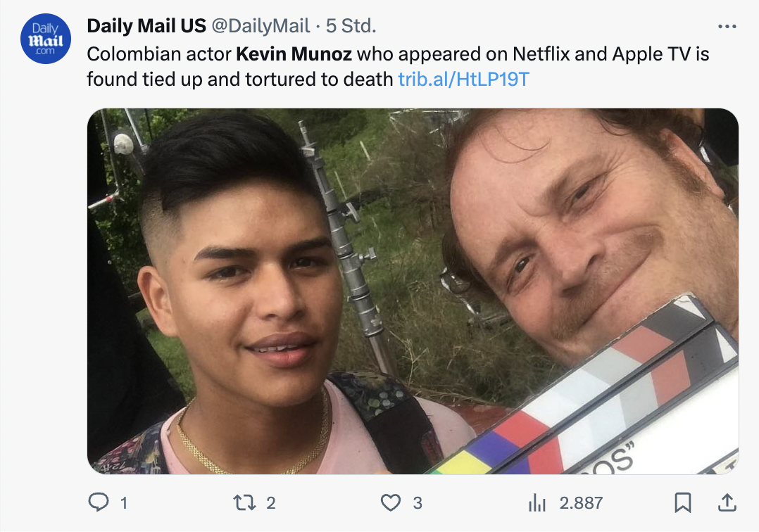This screenshot has height=532, width=759.
Task: Bookmark this Daily Mail tweet
Action: pyautogui.click(x=682, y=502)
